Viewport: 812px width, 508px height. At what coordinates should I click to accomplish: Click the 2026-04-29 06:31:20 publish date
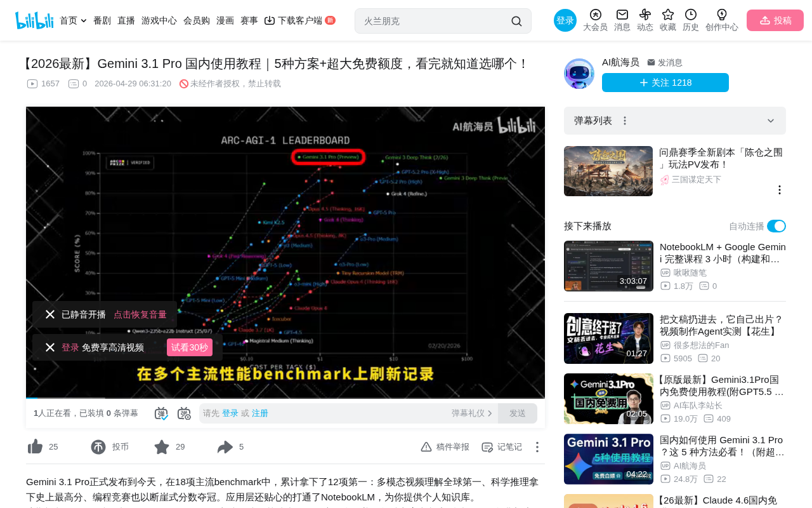tap(133, 84)
